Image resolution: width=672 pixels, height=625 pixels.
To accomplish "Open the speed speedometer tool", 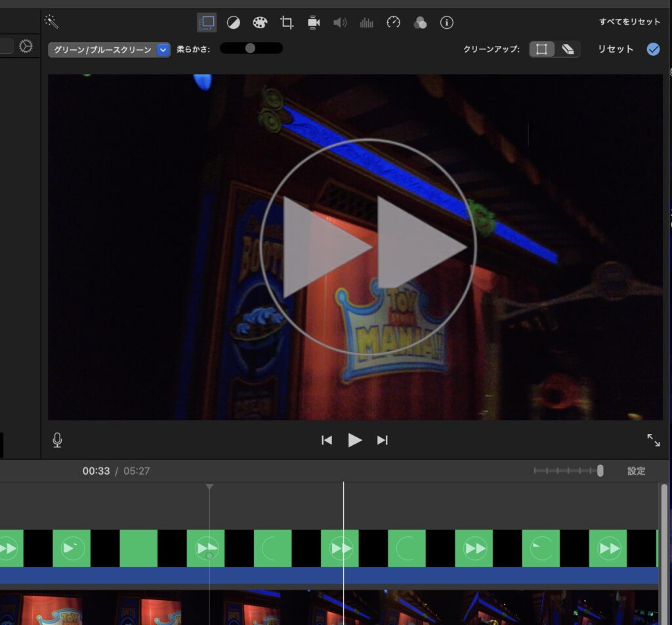I will pyautogui.click(x=393, y=23).
